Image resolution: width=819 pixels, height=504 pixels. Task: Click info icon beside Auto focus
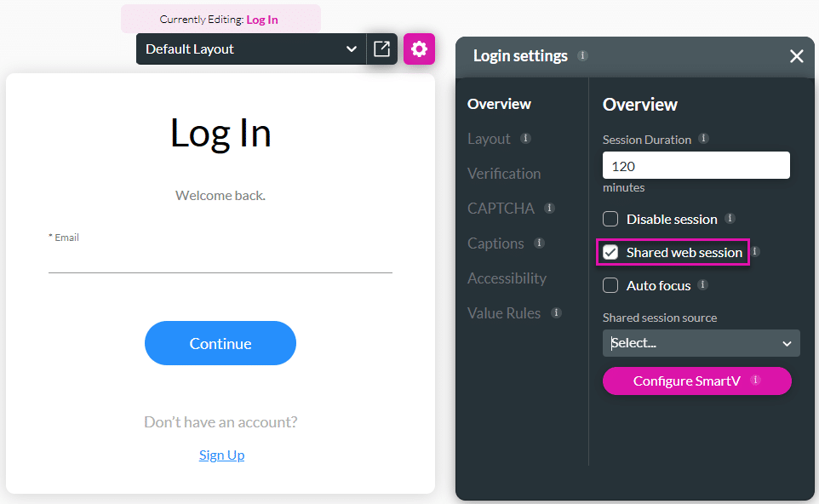coord(702,285)
